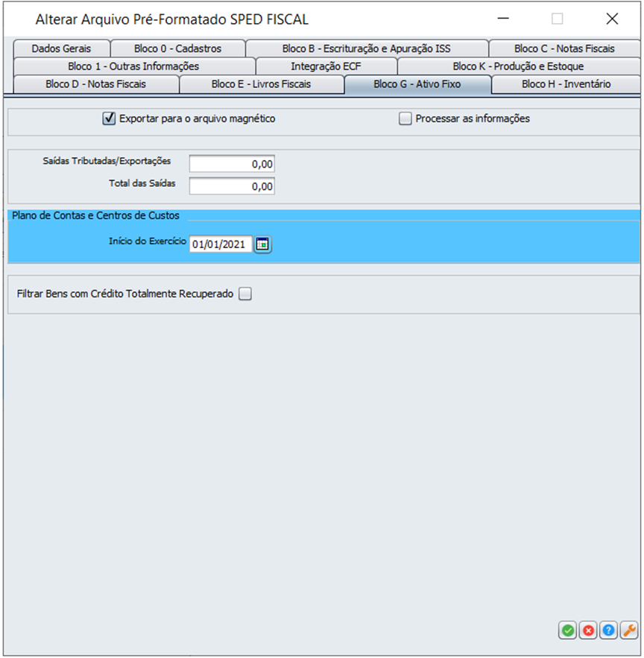Click the Plano de Contas e Centros de Custos heading
This screenshot has height=658, width=644.
[95, 215]
